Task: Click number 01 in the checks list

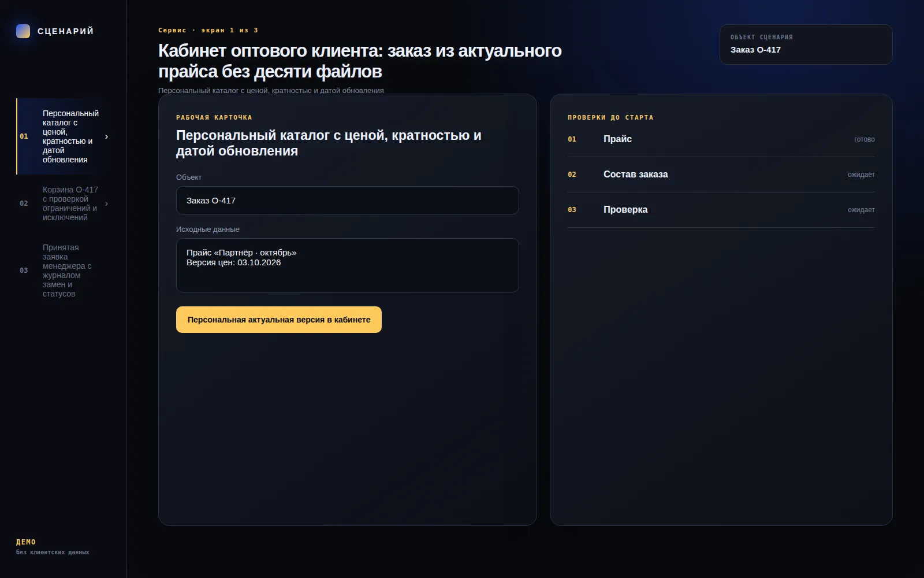Action: [x=572, y=139]
